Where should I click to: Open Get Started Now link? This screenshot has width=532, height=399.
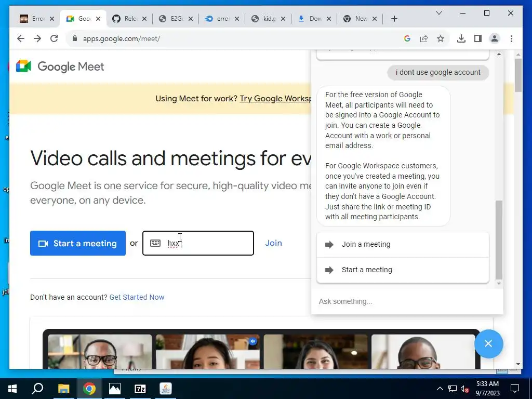coord(137,297)
